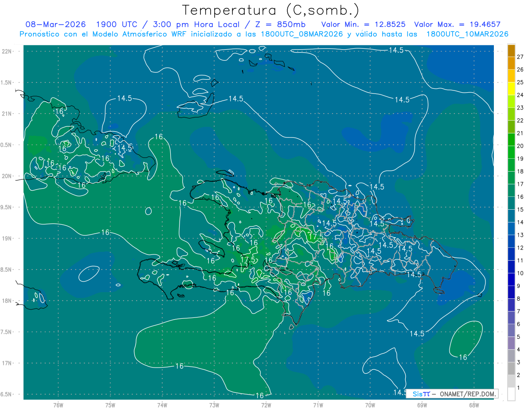Click the 76W longitude axis label
Image resolution: width=532 pixels, height=411 pixels.
coord(58,405)
